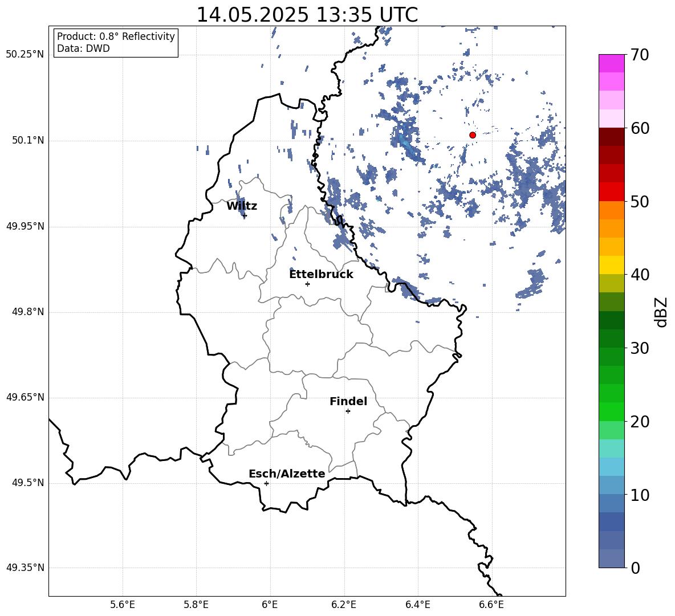Click the 49.5°N latitude label

pos(28,483)
